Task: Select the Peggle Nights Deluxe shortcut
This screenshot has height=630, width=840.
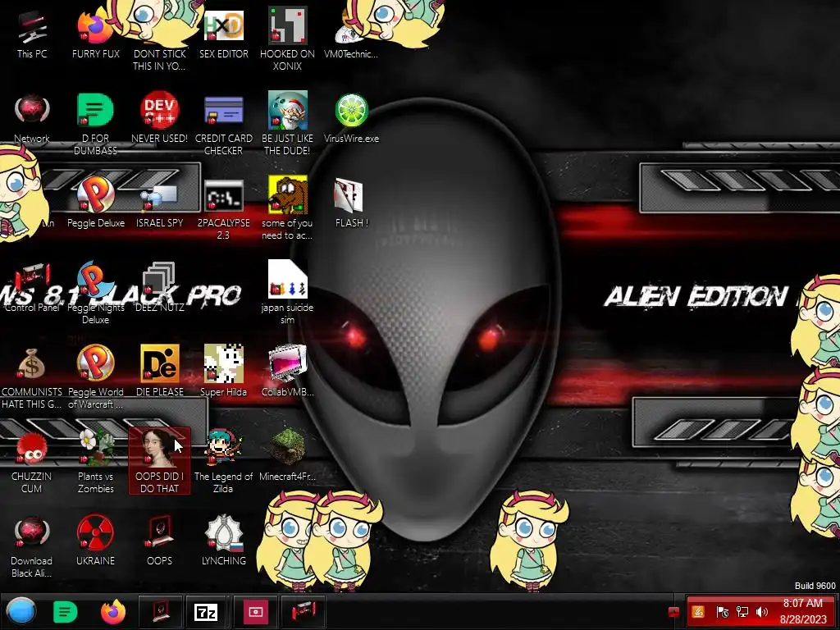Action: [95, 294]
